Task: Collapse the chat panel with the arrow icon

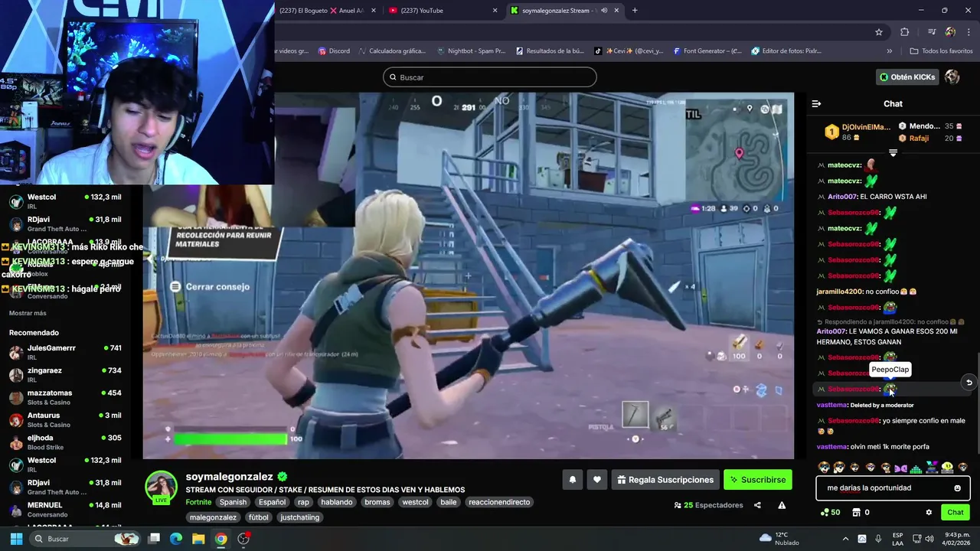Action: [816, 103]
